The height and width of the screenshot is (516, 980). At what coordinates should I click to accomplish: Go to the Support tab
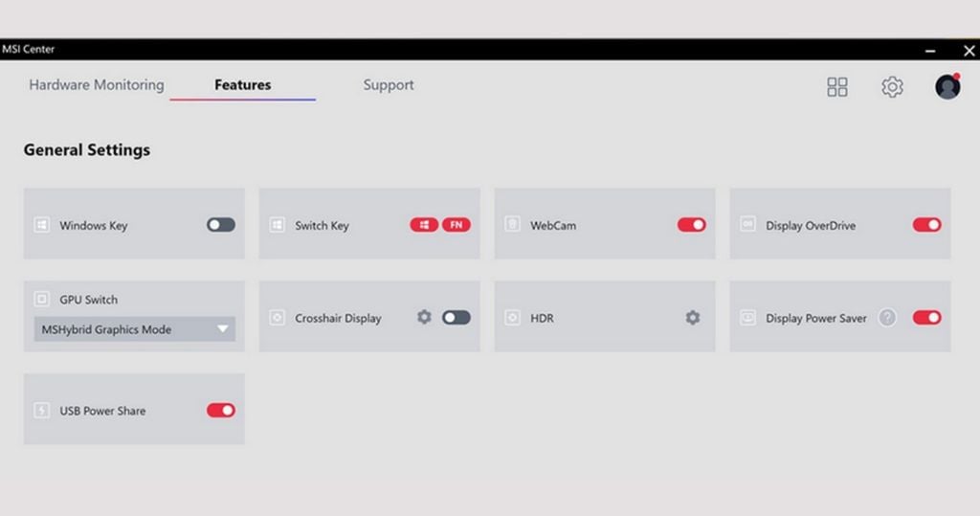[x=389, y=85]
